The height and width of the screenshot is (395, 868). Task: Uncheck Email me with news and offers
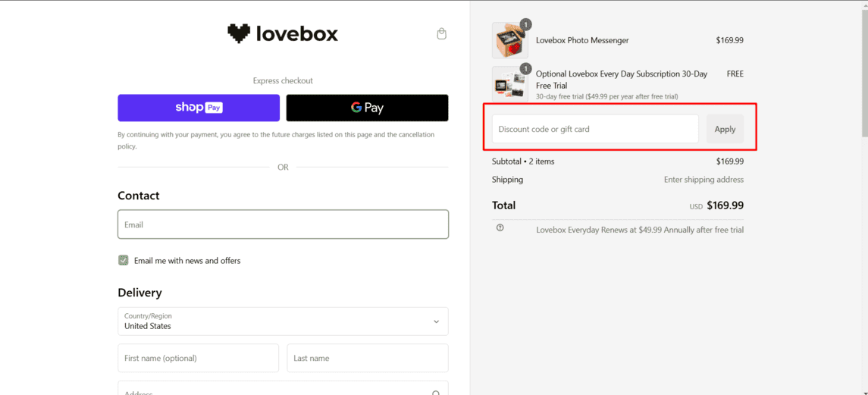tap(124, 260)
